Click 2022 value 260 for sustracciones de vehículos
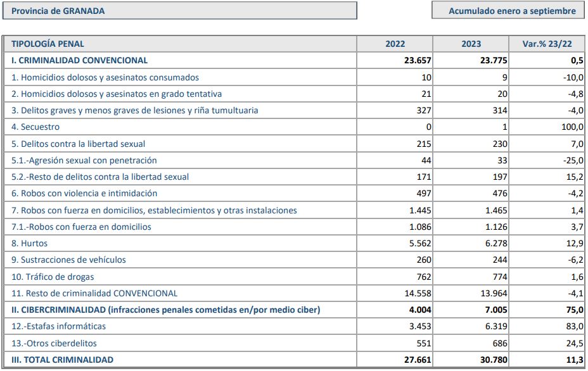 (424, 260)
